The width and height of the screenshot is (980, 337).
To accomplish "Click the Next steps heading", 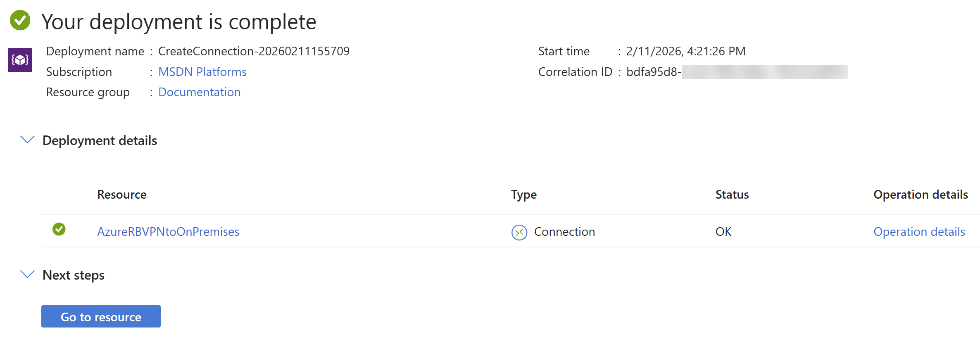I will pos(74,275).
